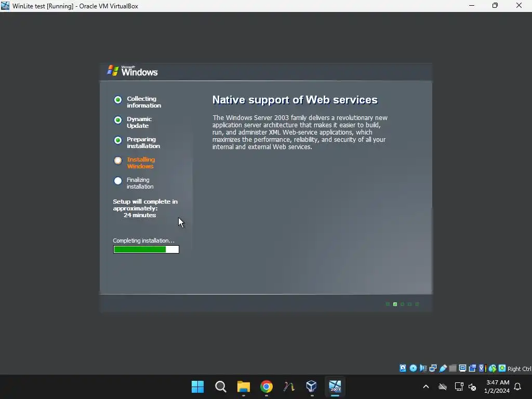Screen dimensions: 532x399
Task: Click the keyboard capture green arrow icon
Action: tap(502, 368)
